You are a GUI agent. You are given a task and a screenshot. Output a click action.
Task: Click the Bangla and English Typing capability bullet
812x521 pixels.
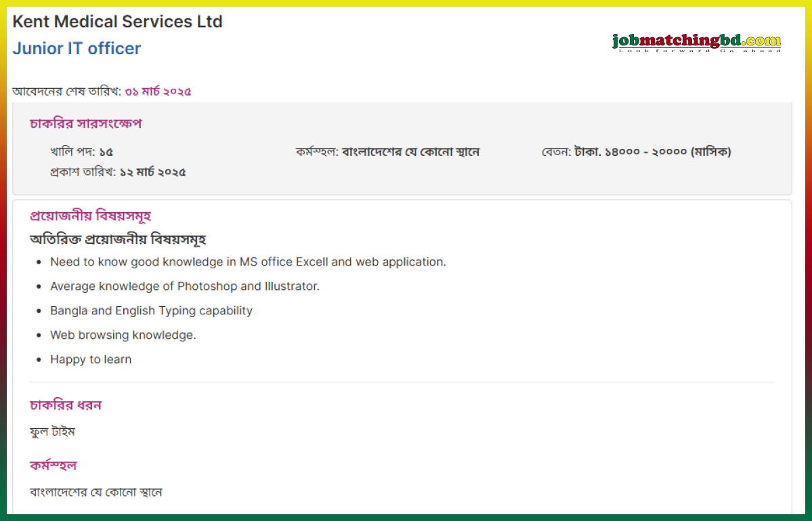(151, 310)
